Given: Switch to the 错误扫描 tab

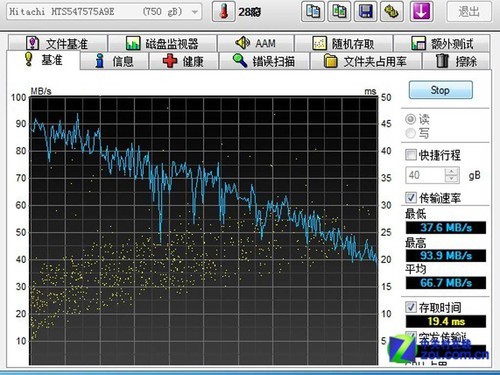Looking at the screenshot, I should pyautogui.click(x=264, y=61).
